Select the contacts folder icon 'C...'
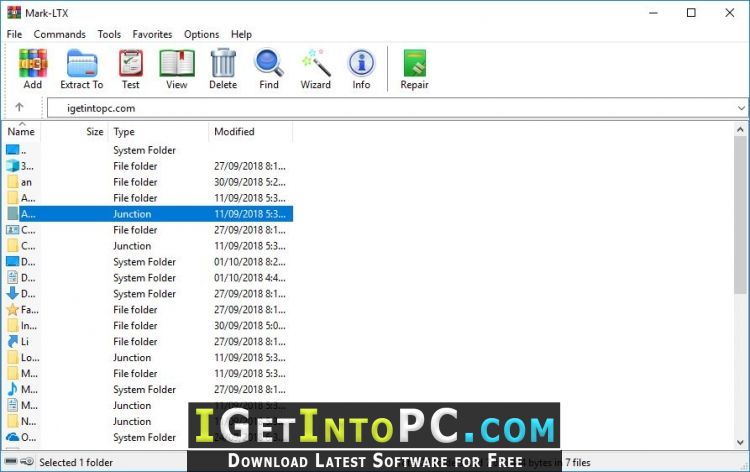Screen dimensions: 750x472 (12, 230)
